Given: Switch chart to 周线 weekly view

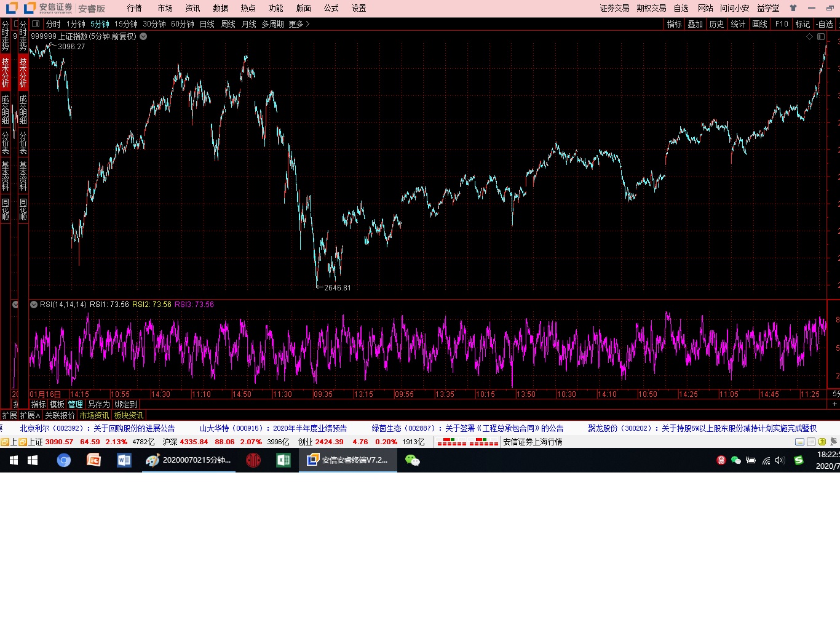Looking at the screenshot, I should (x=228, y=24).
